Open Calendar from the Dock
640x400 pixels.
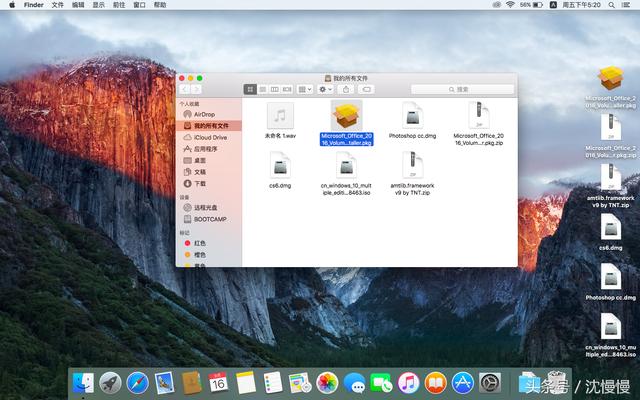(218, 383)
